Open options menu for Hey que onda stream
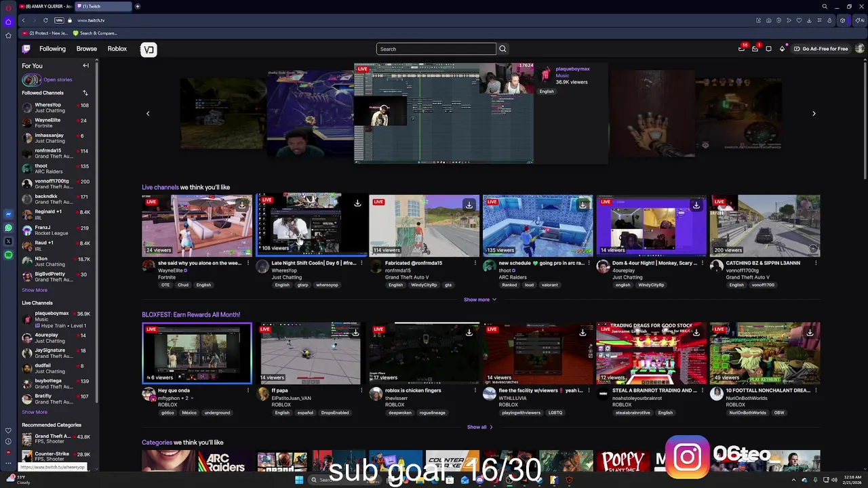 point(248,390)
